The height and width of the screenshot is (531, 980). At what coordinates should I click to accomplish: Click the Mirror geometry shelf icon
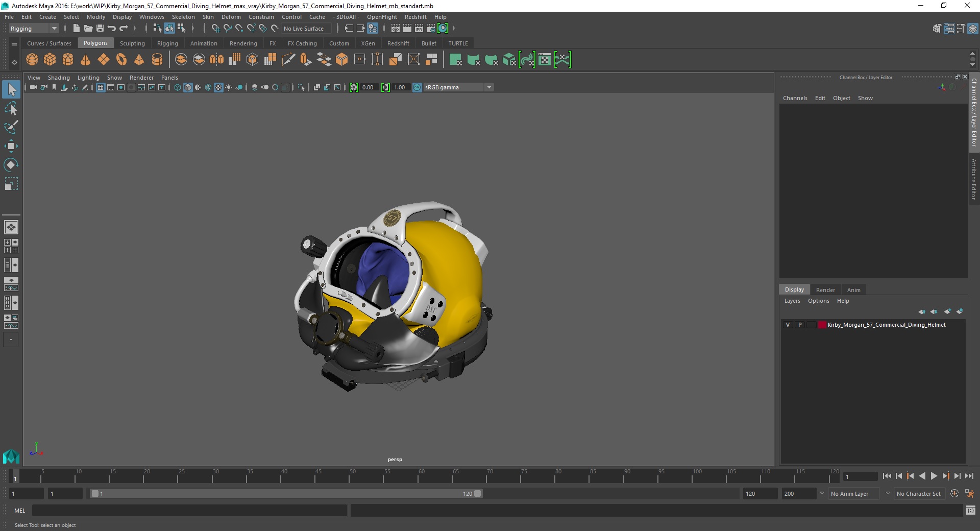point(217,60)
